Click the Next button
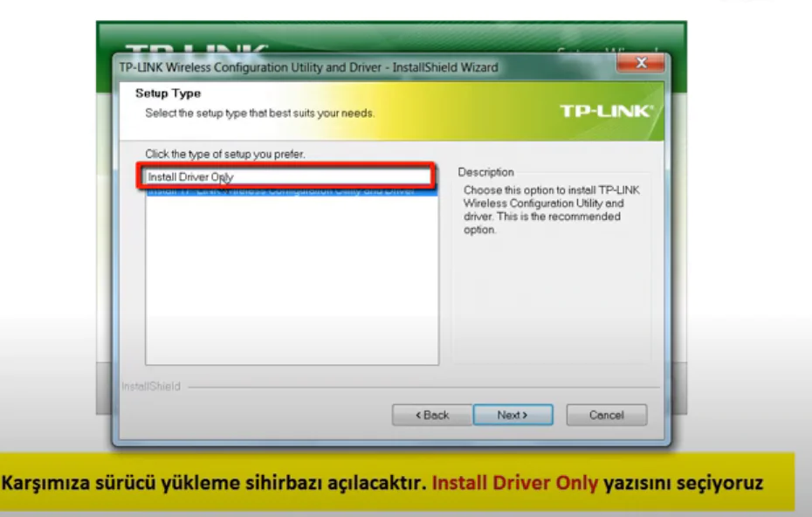Image resolution: width=812 pixels, height=517 pixels. 513,415
